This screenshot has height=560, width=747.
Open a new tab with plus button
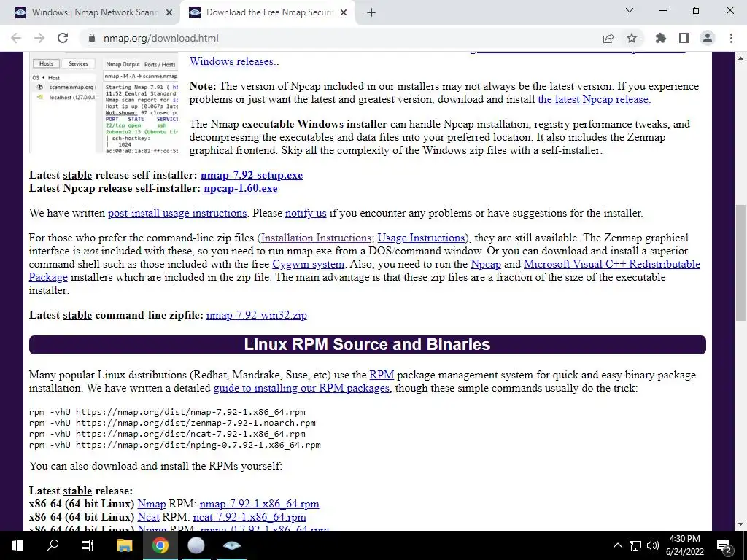(371, 12)
